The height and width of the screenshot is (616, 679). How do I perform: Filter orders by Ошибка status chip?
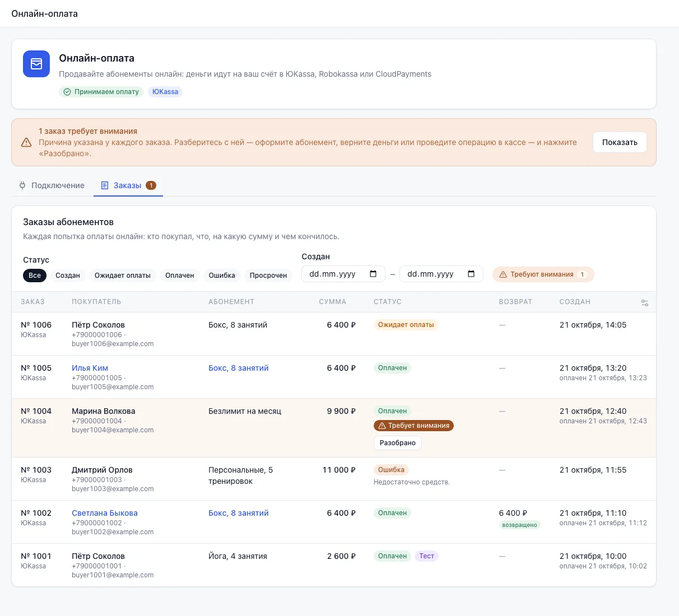click(x=222, y=276)
